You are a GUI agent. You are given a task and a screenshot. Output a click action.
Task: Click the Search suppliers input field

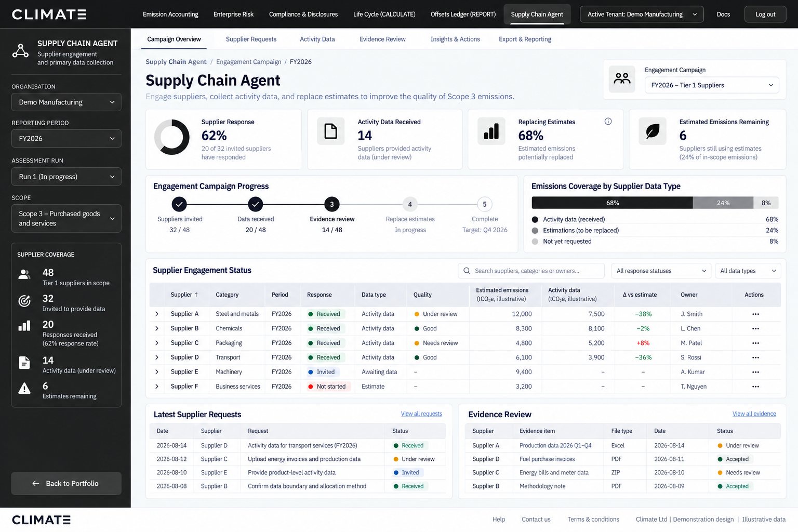(x=531, y=271)
